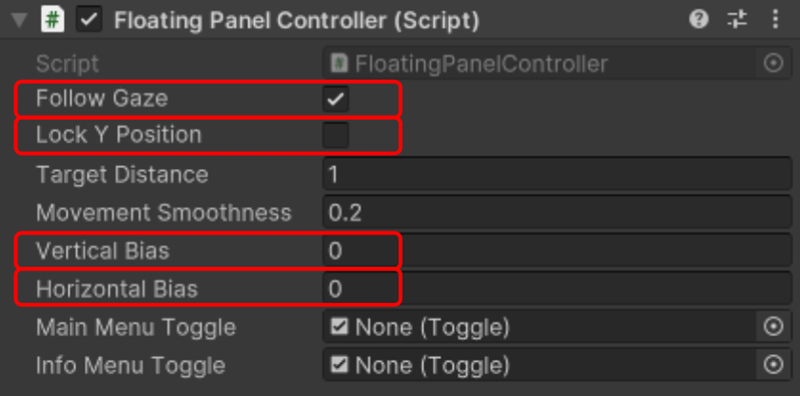The width and height of the screenshot is (800, 396).
Task: Select the Main Menu Toggle None (Toggle) field
Action: click(x=539, y=327)
